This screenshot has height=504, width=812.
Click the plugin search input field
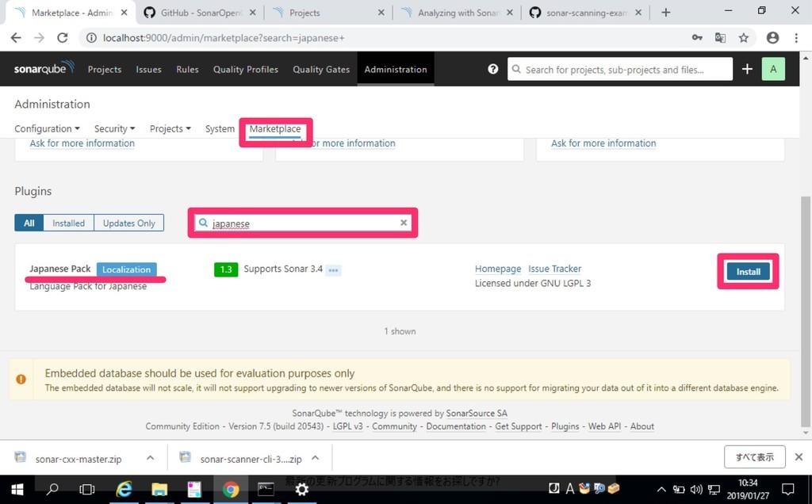303,223
